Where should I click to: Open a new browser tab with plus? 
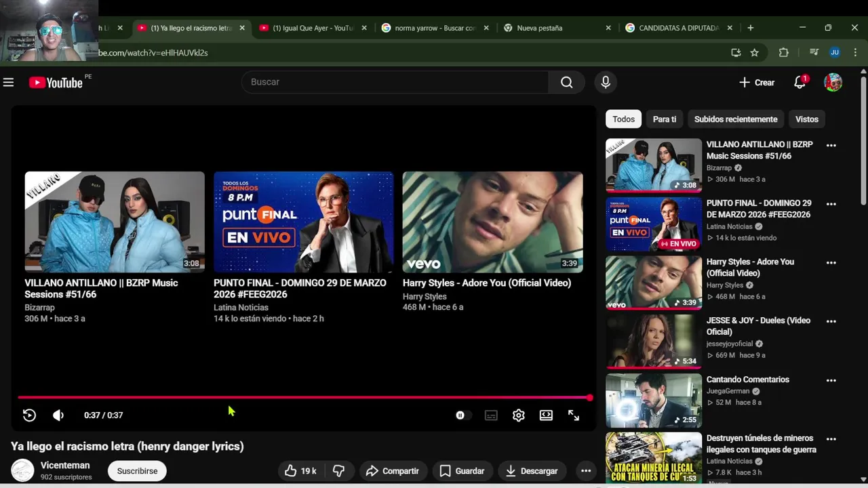[x=750, y=28]
